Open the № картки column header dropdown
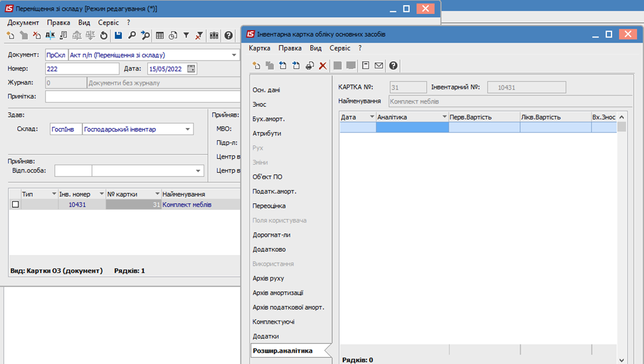Screen dimensions: 644x364 coord(157,194)
